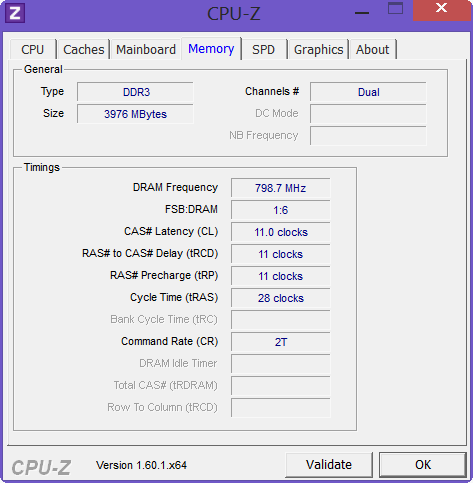
Task: Click the DDR3 memory type field
Action: 135,92
